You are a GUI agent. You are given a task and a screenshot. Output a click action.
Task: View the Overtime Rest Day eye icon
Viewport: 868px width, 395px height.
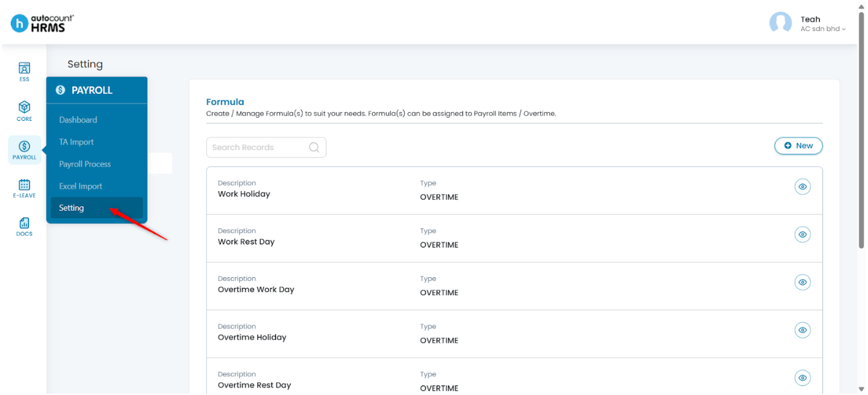[802, 378]
